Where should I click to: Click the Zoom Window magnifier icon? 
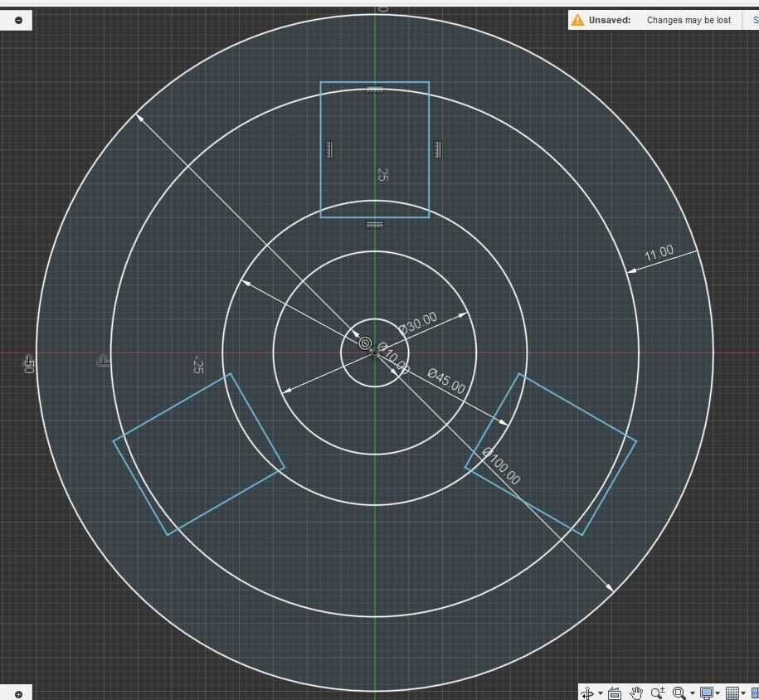click(x=679, y=693)
